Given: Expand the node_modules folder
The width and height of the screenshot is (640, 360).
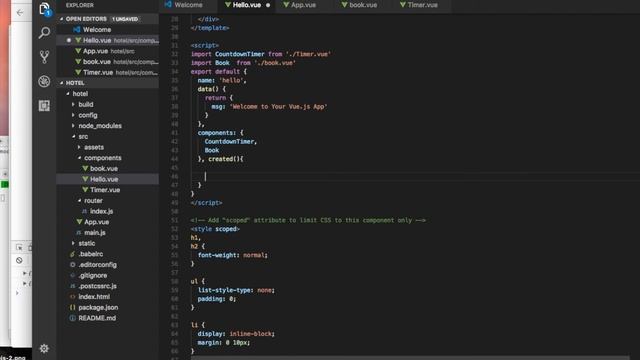Looking at the screenshot, I should point(73,126).
